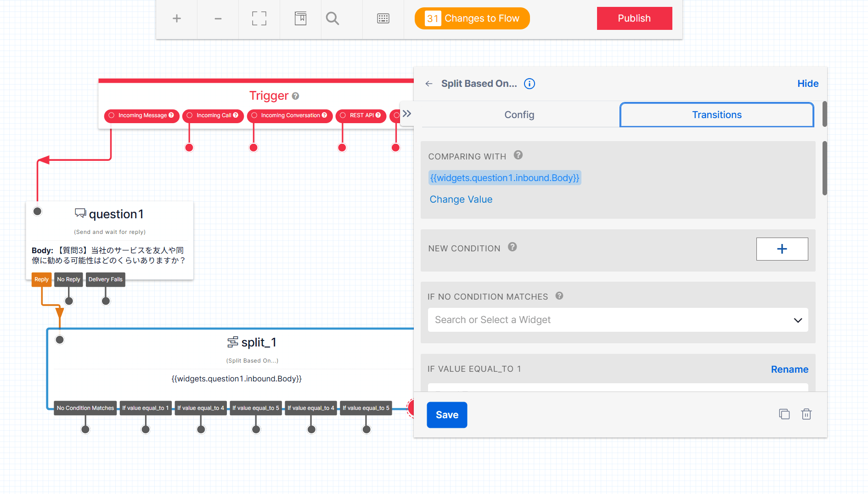Open the Search or Select a Widget dropdown
The height and width of the screenshot is (494, 868).
(x=618, y=320)
